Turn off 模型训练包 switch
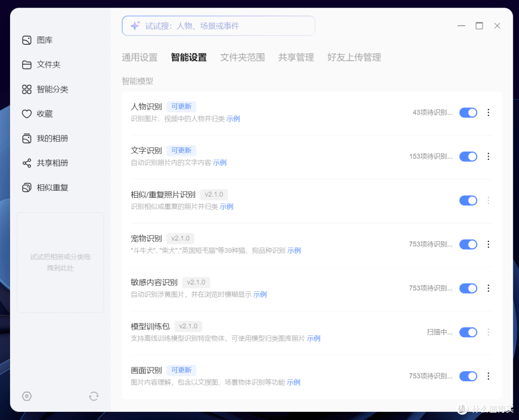 (468, 332)
